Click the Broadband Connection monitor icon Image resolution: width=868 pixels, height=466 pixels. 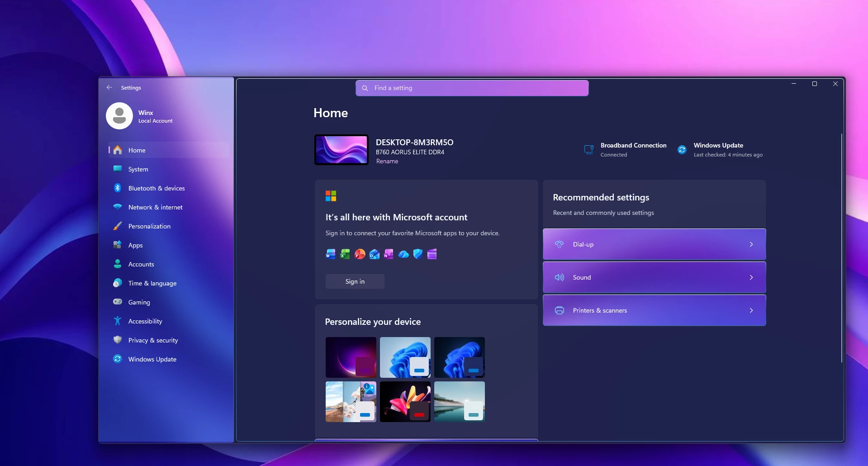(x=589, y=150)
